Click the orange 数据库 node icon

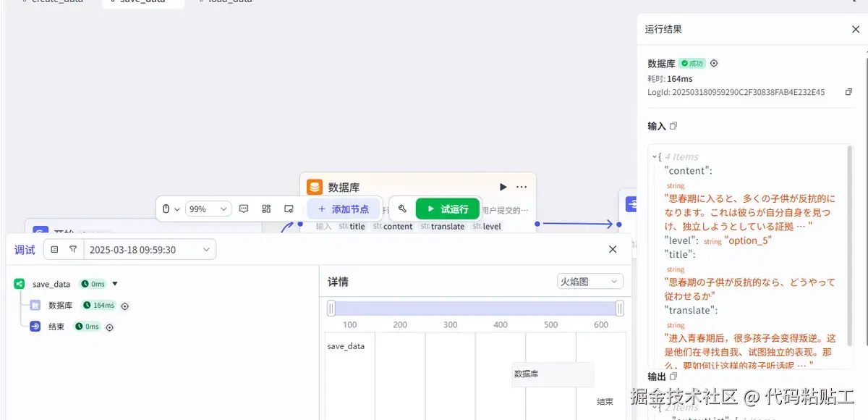tap(315, 188)
